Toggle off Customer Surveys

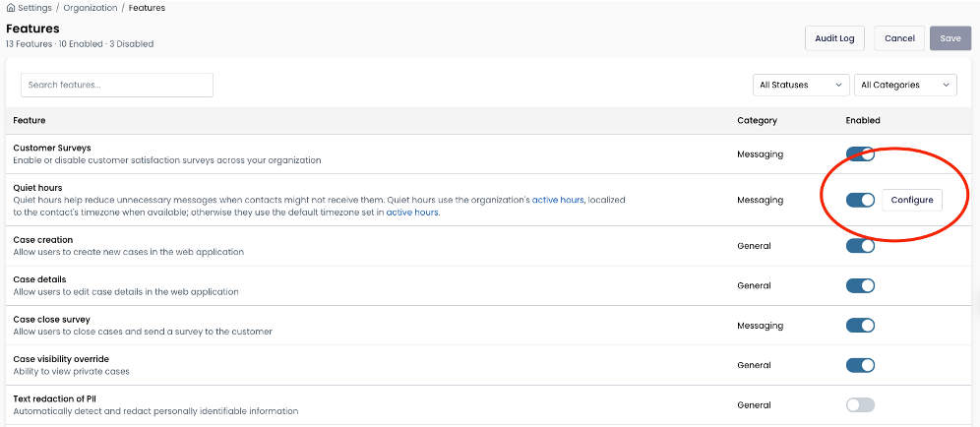[x=860, y=153]
